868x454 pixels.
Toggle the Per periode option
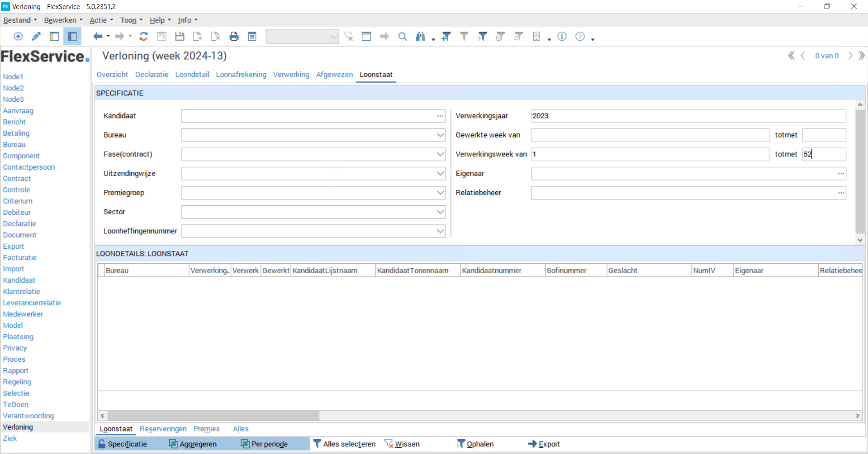click(265, 444)
